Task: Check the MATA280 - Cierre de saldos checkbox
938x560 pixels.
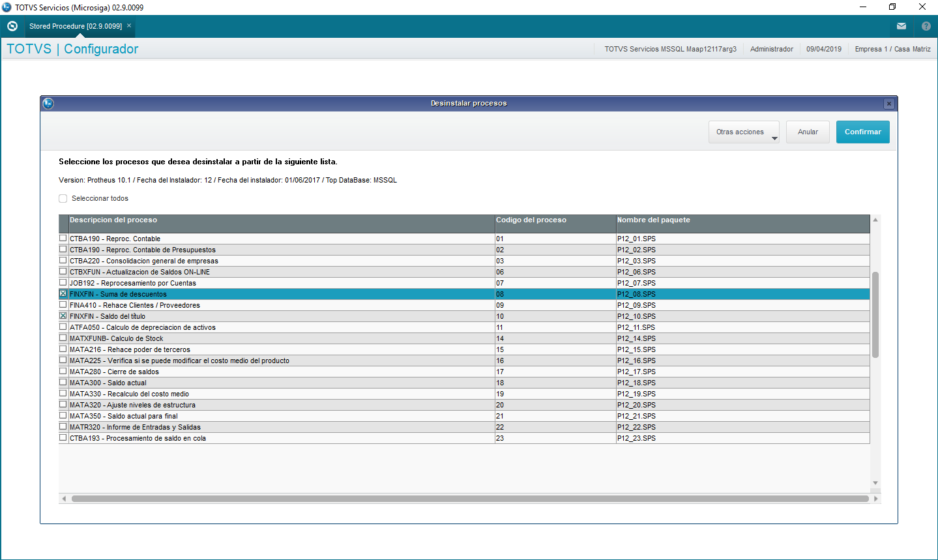Action: click(x=63, y=372)
